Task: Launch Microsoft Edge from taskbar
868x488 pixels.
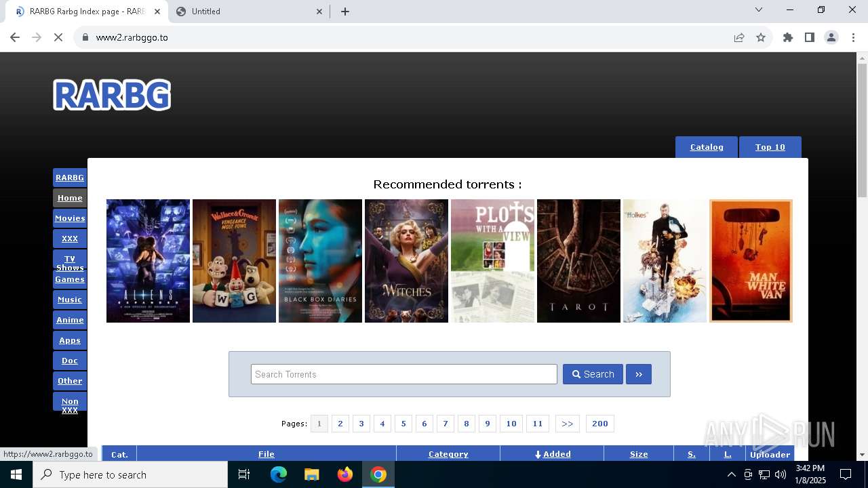Action: [278, 474]
